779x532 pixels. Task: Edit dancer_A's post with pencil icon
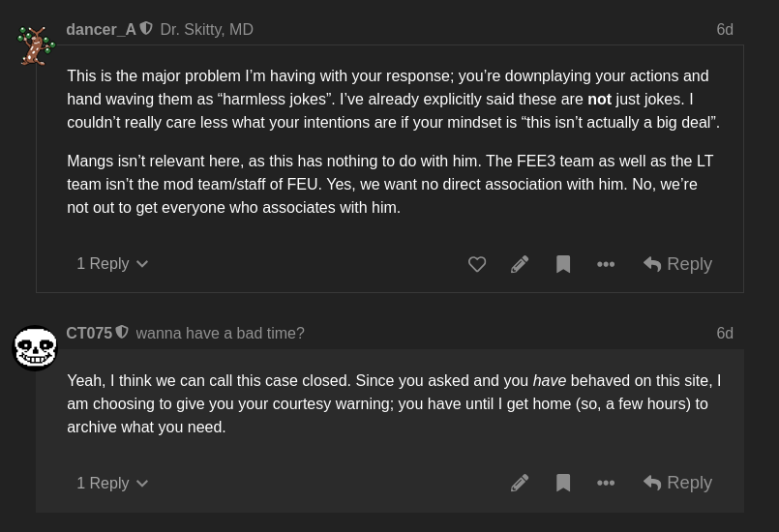520,264
